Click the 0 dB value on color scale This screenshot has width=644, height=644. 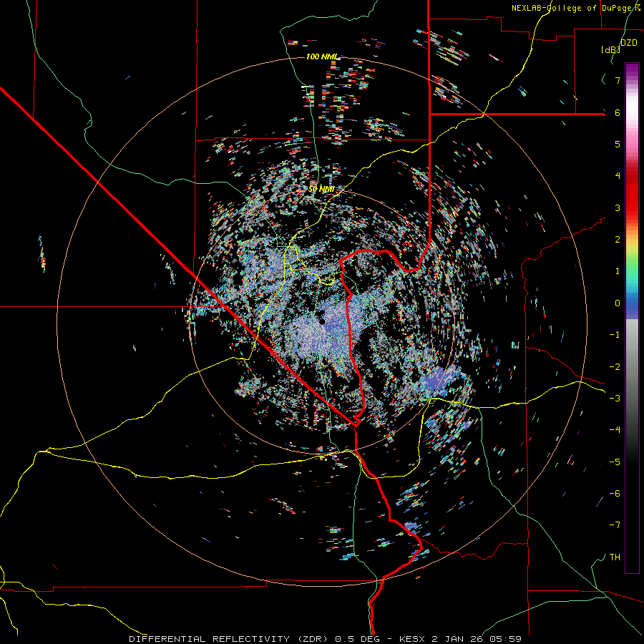click(x=618, y=303)
